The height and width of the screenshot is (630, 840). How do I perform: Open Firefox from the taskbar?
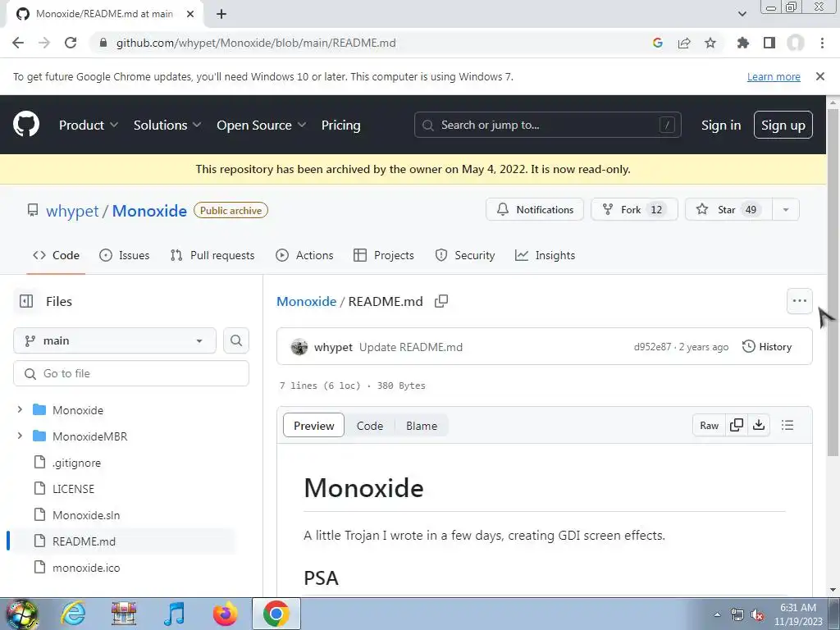[225, 614]
